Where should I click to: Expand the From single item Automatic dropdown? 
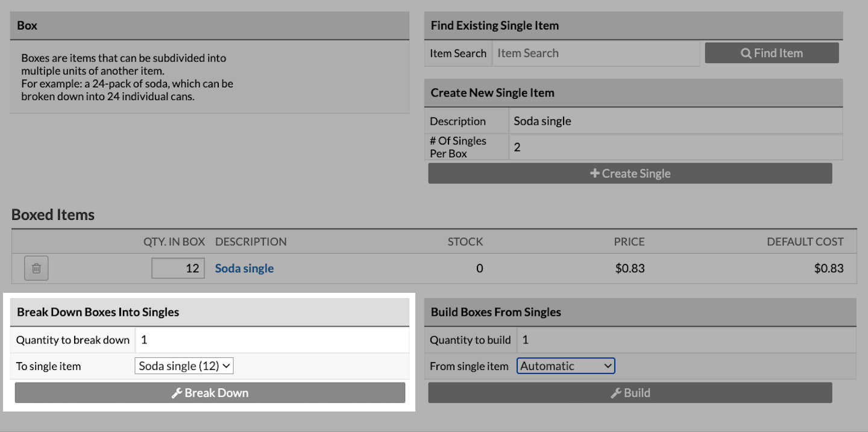[565, 366]
